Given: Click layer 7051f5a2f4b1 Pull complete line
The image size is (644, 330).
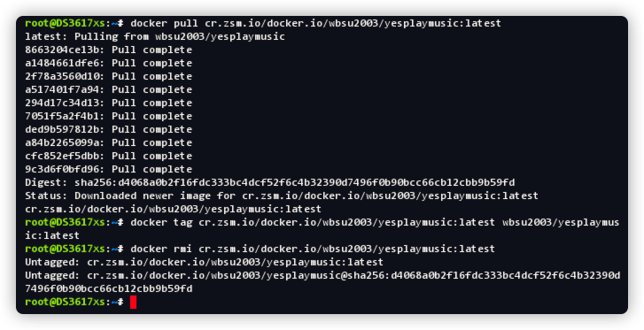Looking at the screenshot, I should [x=108, y=116].
